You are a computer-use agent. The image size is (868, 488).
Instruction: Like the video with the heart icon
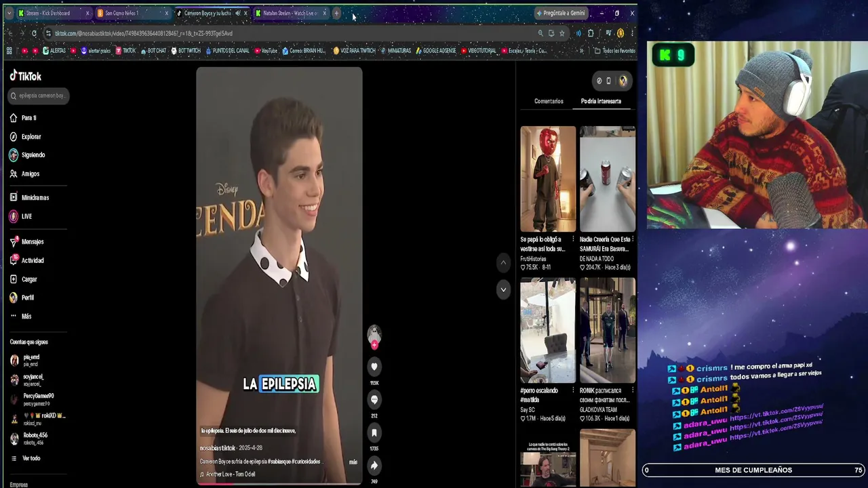374,367
